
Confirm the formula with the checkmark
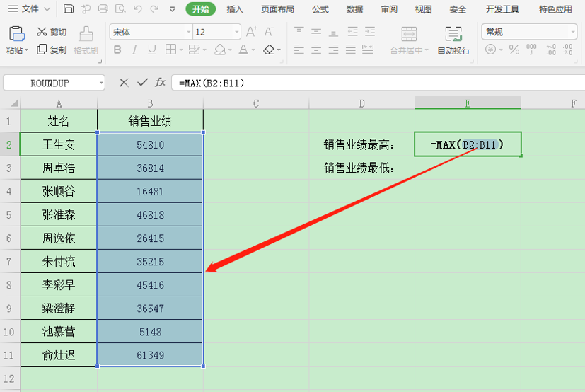point(142,83)
